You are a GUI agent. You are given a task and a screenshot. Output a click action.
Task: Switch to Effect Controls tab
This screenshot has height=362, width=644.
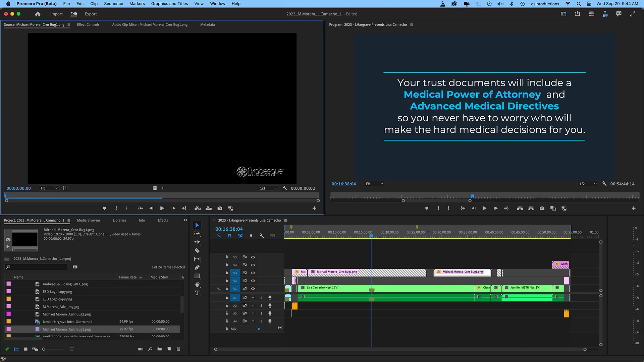pyautogui.click(x=88, y=24)
